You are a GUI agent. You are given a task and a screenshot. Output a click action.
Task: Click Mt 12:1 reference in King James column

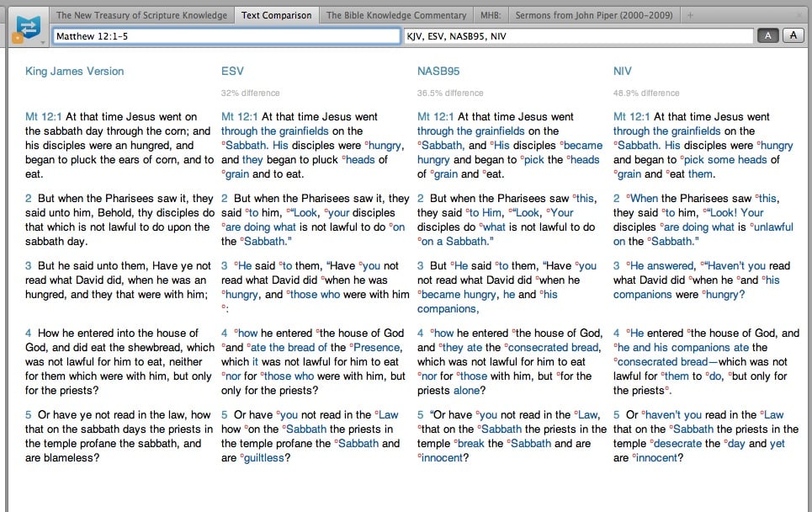[44, 116]
